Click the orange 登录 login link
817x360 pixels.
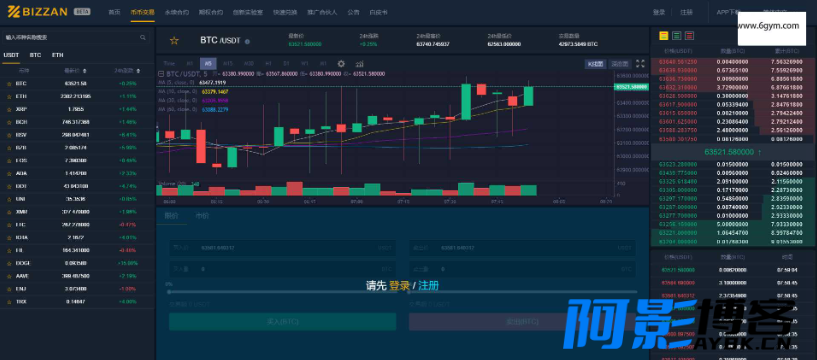(399, 285)
